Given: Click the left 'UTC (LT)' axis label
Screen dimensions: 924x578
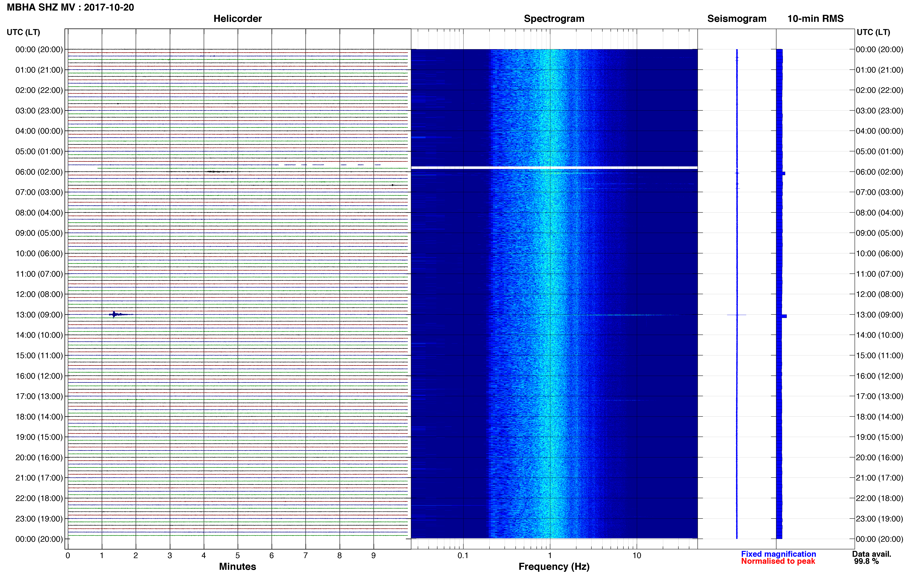Looking at the screenshot, I should 23,32.
